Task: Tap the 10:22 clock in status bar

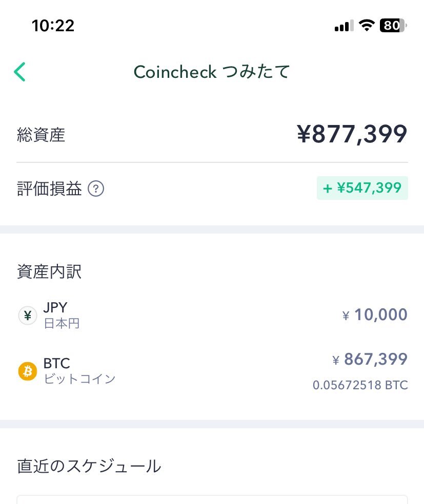Action: [53, 26]
